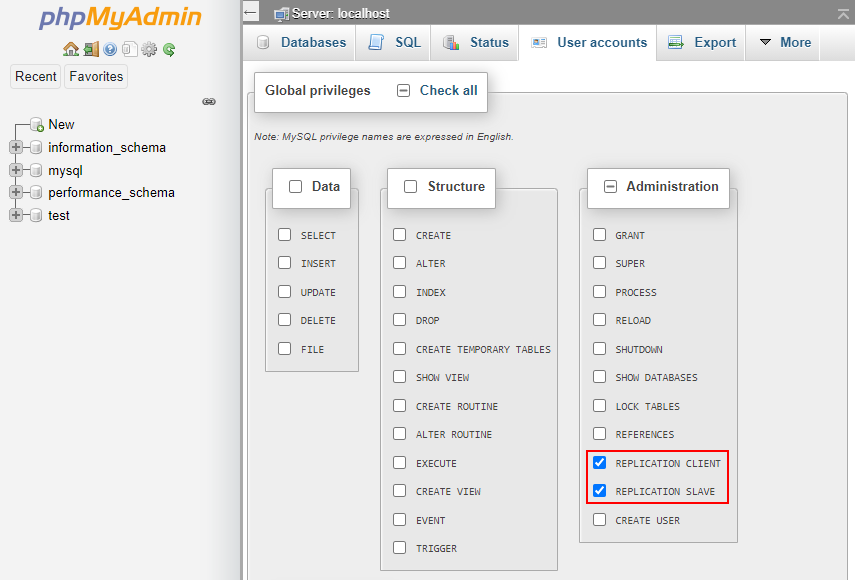The image size is (855, 580).
Task: Open the Export tab
Action: click(701, 43)
